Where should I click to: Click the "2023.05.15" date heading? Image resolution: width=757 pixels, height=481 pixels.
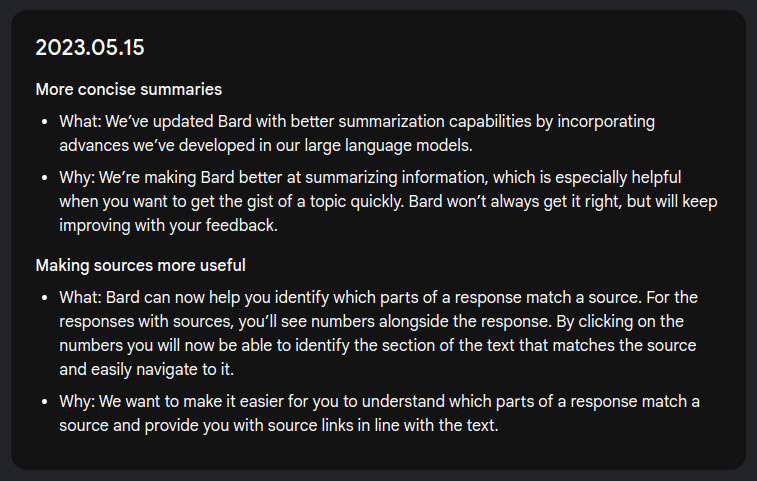click(x=96, y=47)
